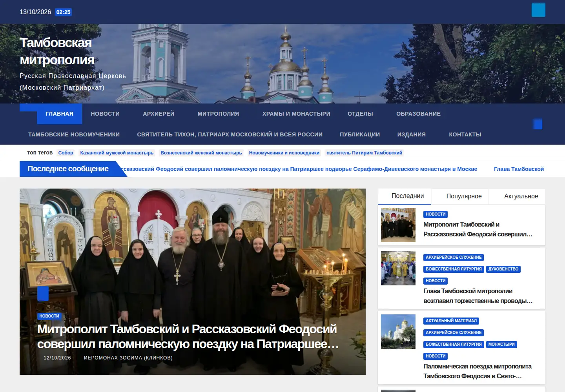Open thumbnail of the Глава Тамбовской митрополии post
Image resolution: width=565 pixels, height=392 pixels.
(x=398, y=268)
